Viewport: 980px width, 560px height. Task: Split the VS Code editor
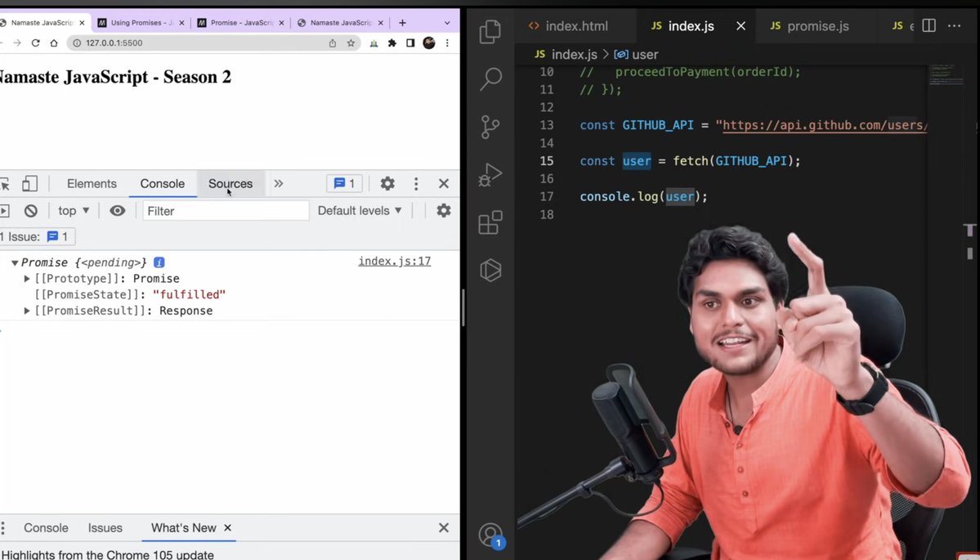click(x=929, y=25)
